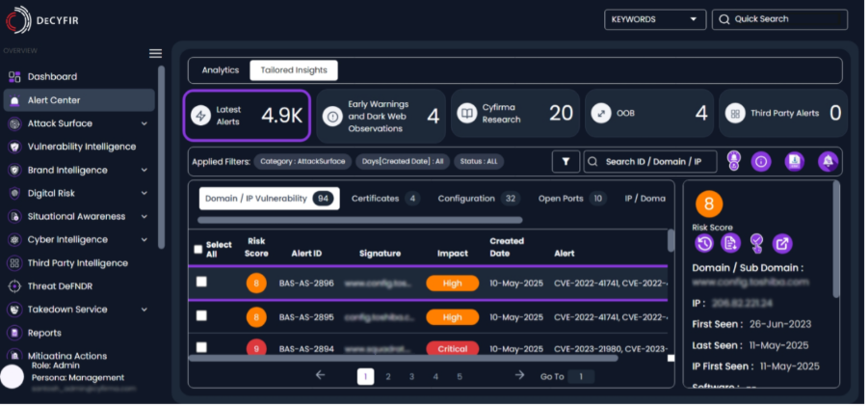Click the Situational Awareness sidebar icon
Screen dimensions: 868x406
(15, 217)
